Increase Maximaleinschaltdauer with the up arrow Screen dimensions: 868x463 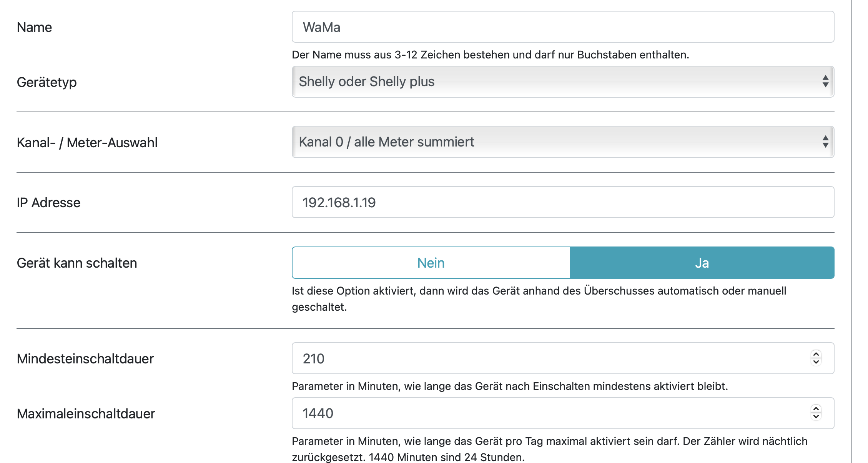(x=816, y=409)
